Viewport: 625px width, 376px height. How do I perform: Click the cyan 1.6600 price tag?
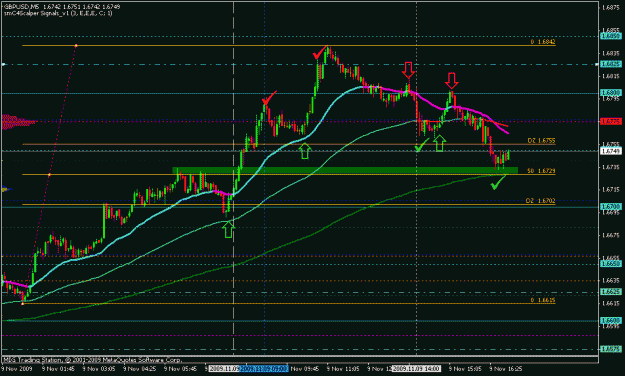[610, 320]
